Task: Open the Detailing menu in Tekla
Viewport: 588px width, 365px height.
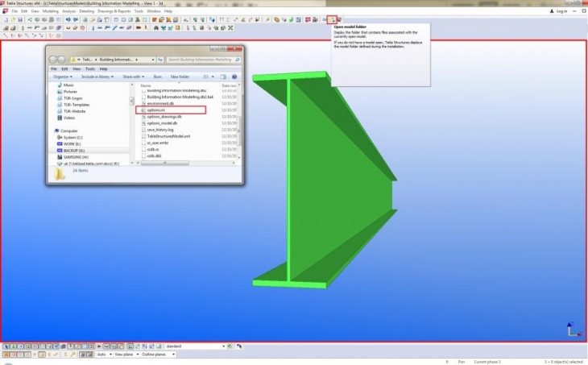Action: click(x=87, y=11)
